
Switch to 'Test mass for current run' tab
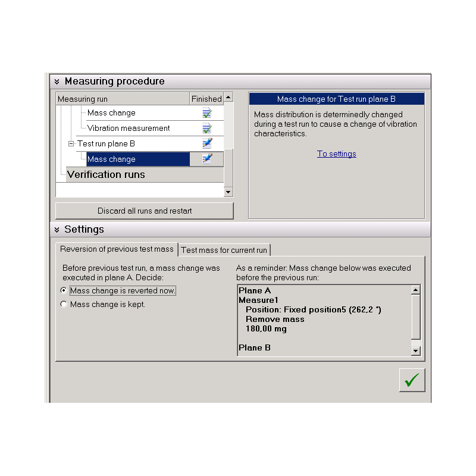pyautogui.click(x=224, y=250)
